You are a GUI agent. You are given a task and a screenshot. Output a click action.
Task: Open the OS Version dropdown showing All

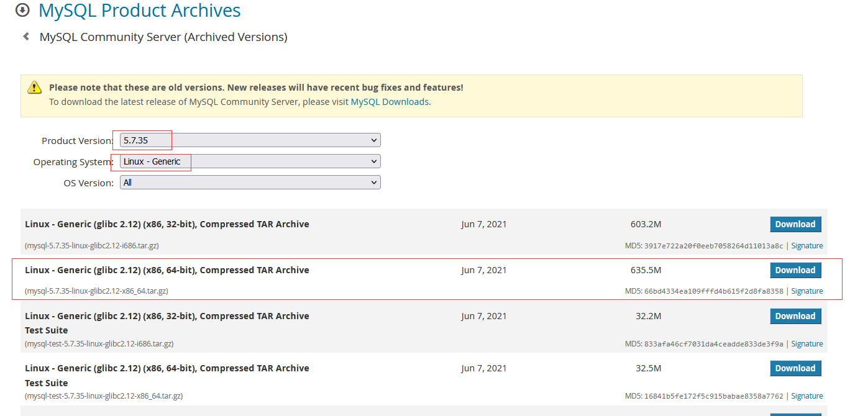[x=250, y=183]
